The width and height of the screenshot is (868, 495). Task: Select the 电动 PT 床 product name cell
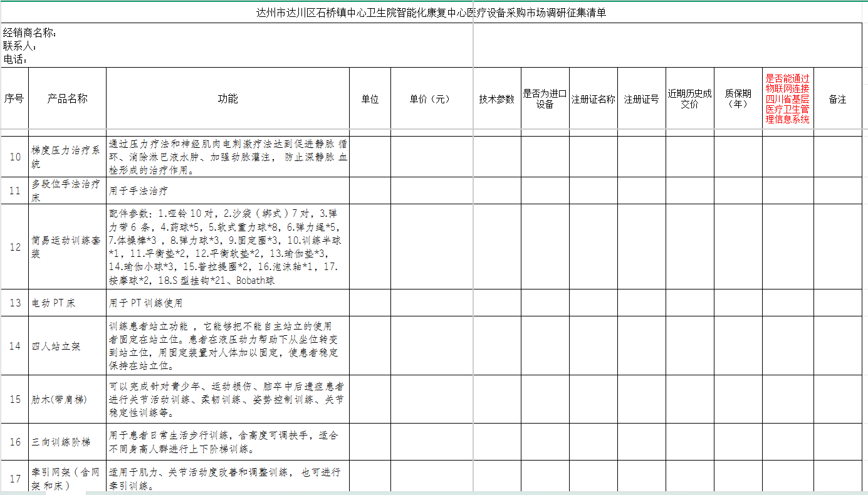point(67,303)
